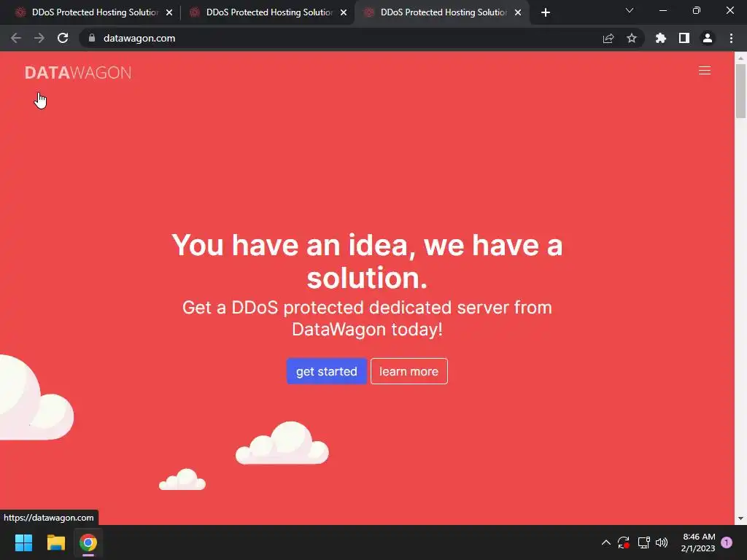The height and width of the screenshot is (560, 747).
Task: Click the text "Get a DDoS protected dedicated server"
Action: pyautogui.click(x=346, y=308)
